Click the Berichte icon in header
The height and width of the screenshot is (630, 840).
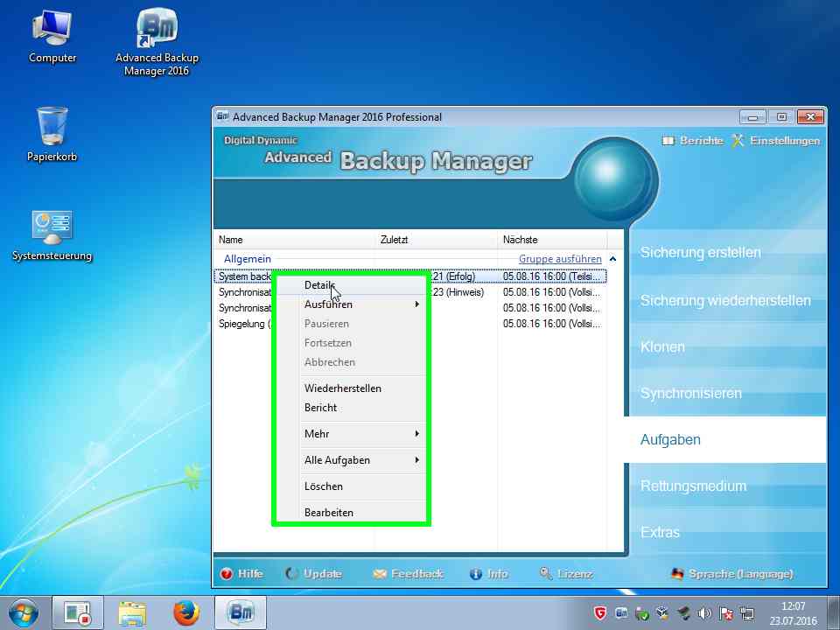click(668, 141)
